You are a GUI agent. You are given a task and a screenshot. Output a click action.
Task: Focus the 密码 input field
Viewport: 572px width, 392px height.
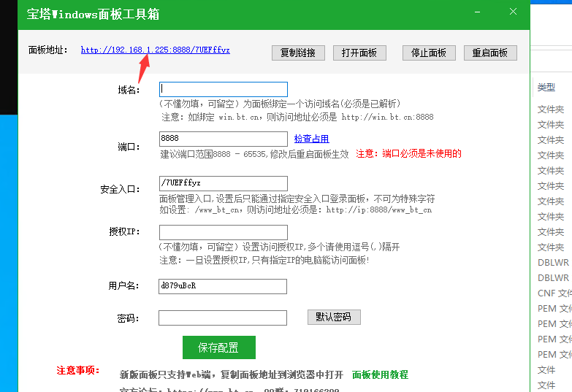223,318
